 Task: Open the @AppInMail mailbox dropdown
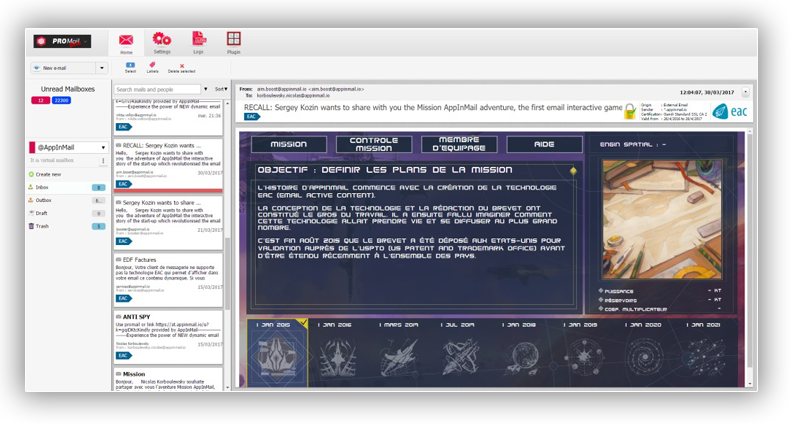[68, 147]
